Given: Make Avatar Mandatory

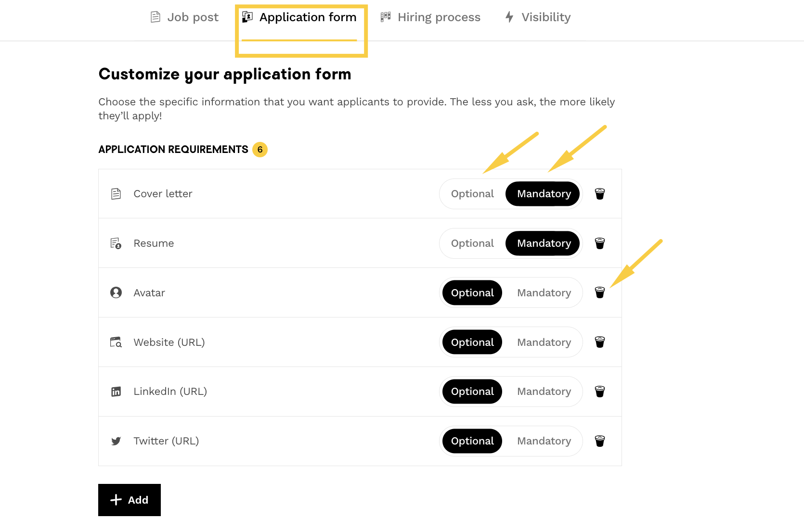Looking at the screenshot, I should tap(544, 293).
